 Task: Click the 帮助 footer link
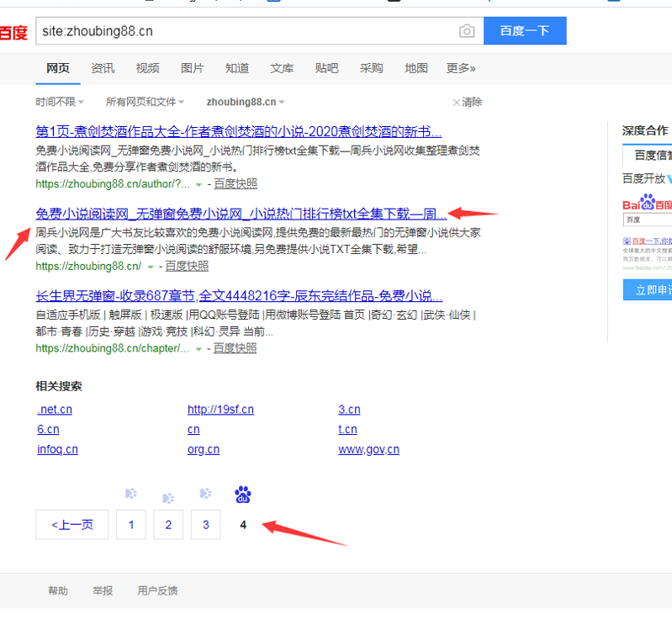(58, 591)
